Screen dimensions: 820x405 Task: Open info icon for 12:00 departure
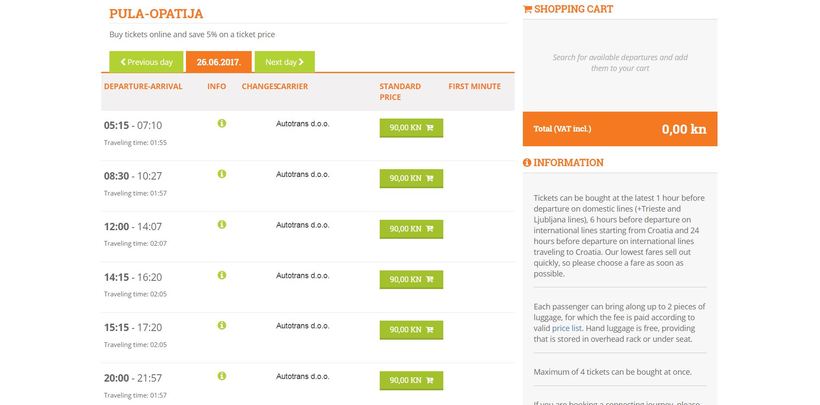tap(222, 224)
